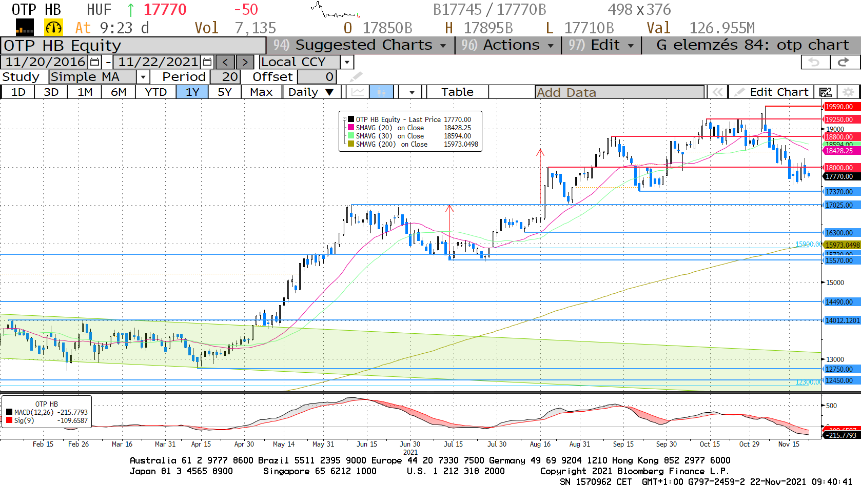Select the 1Y range tab
Image resolution: width=861 pixels, height=504 pixels.
(x=192, y=92)
